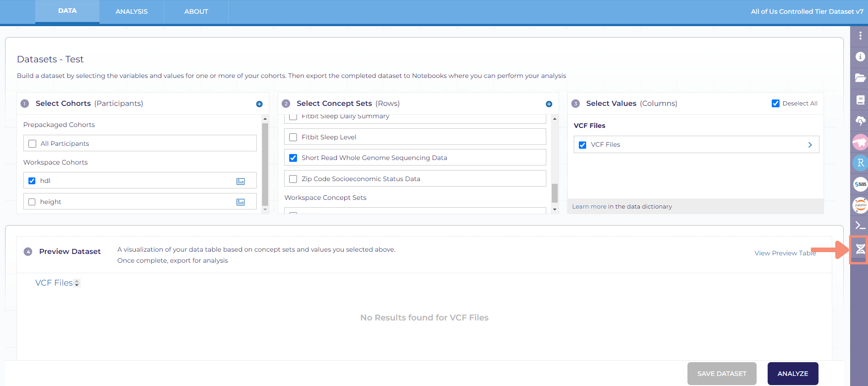This screenshot has width=868, height=386.
Task: Switch to the ABOUT tab
Action: click(196, 11)
